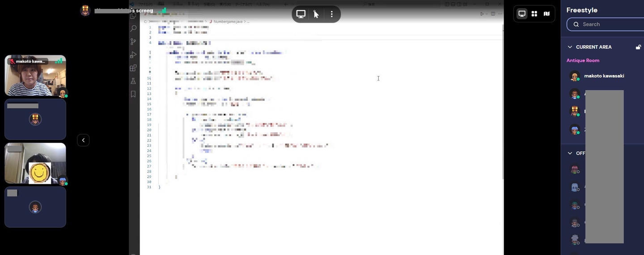Open the Antique Room link
The width and height of the screenshot is (644, 255).
click(583, 60)
